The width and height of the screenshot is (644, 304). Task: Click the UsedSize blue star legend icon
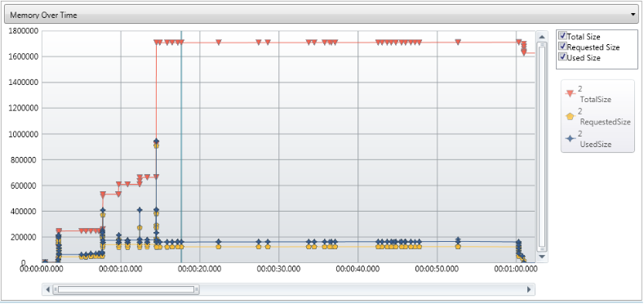570,139
